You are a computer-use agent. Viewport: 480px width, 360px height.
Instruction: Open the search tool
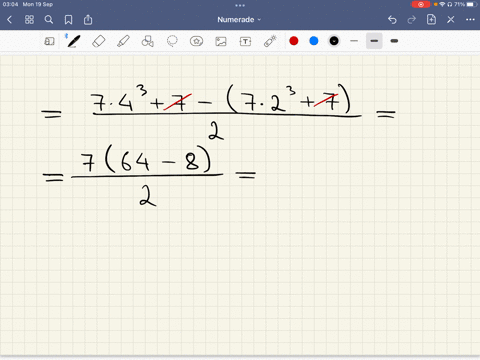coord(49,20)
